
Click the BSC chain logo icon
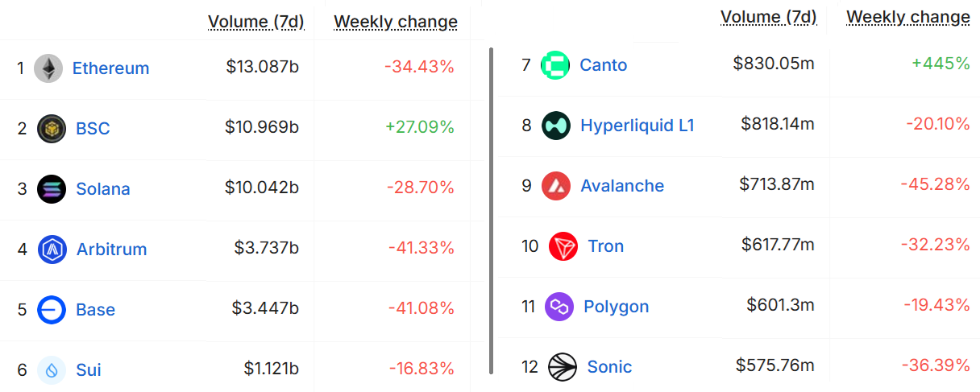pos(52,129)
